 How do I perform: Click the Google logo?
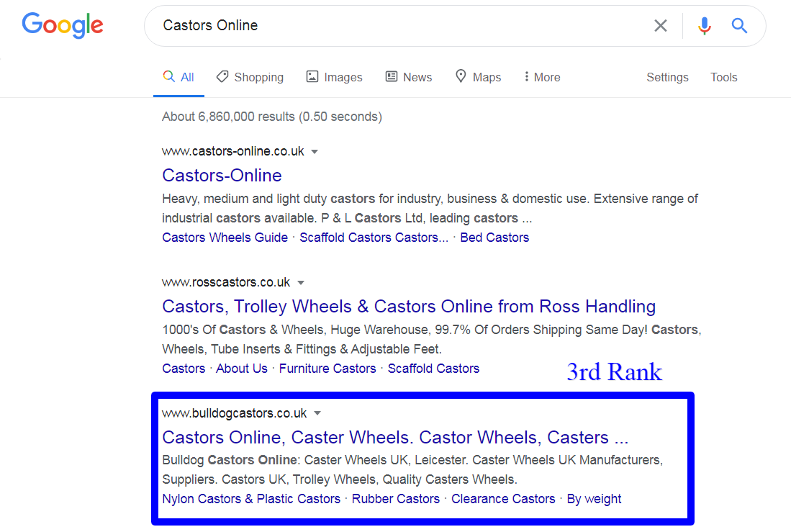click(63, 25)
